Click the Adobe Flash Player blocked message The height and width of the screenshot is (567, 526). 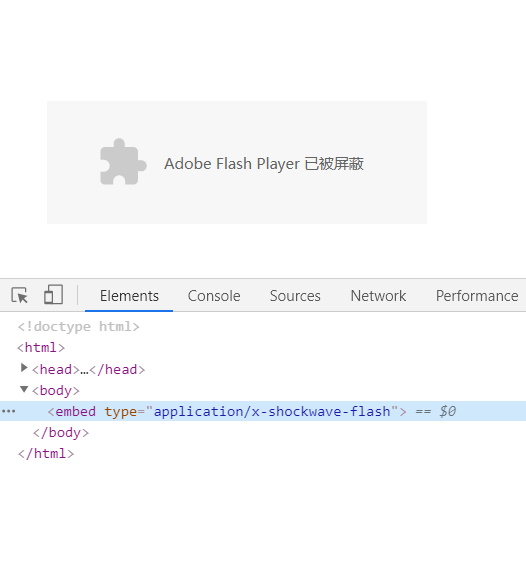tap(264, 164)
